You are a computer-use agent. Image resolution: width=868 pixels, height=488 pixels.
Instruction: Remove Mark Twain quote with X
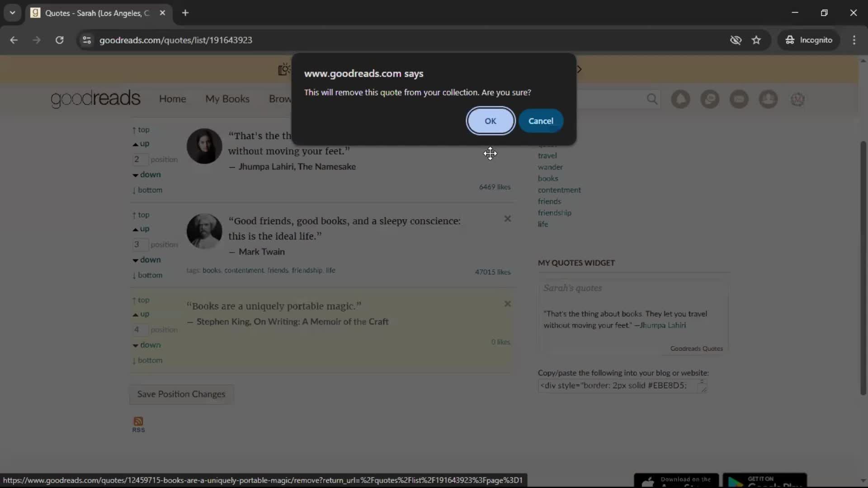[507, 219]
